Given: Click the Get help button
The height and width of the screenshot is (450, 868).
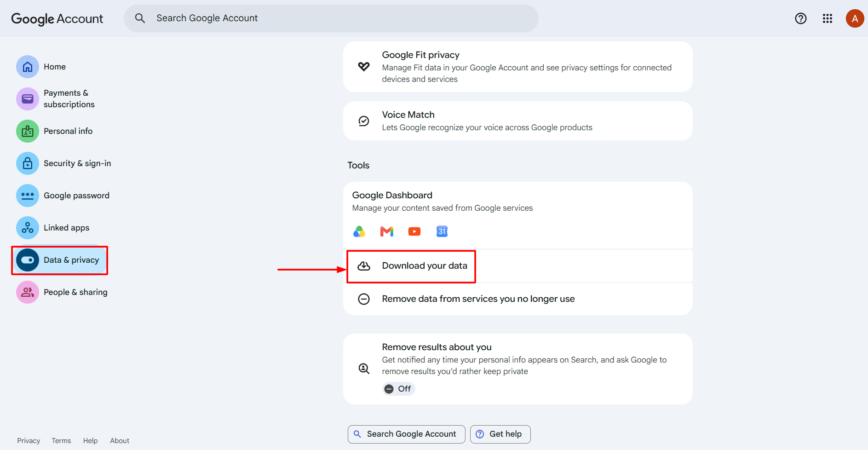Looking at the screenshot, I should [500, 434].
